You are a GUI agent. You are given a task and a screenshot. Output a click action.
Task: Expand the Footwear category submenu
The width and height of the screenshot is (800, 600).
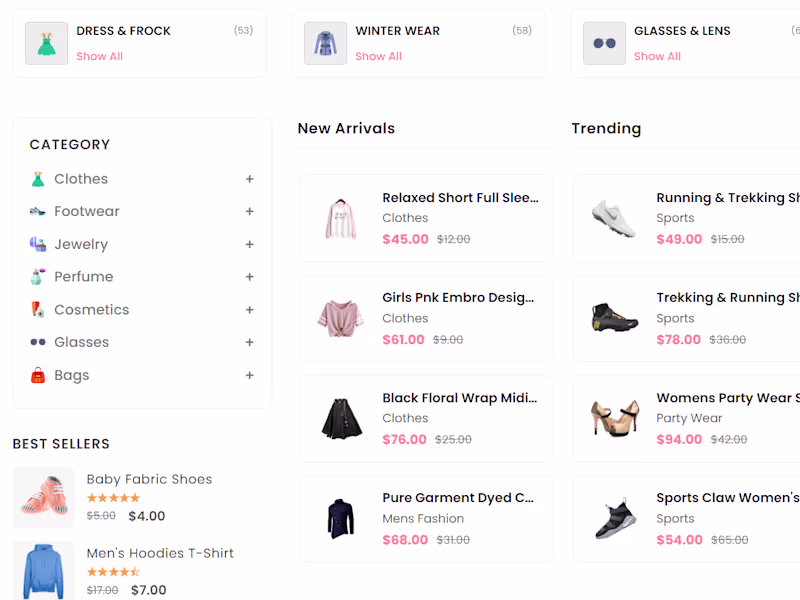(250, 212)
